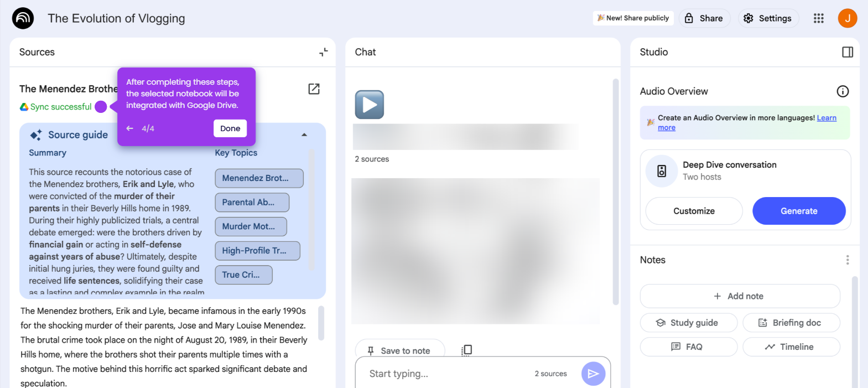The image size is (868, 388).
Task: Click the Source guide sparkle icon
Action: (36, 135)
